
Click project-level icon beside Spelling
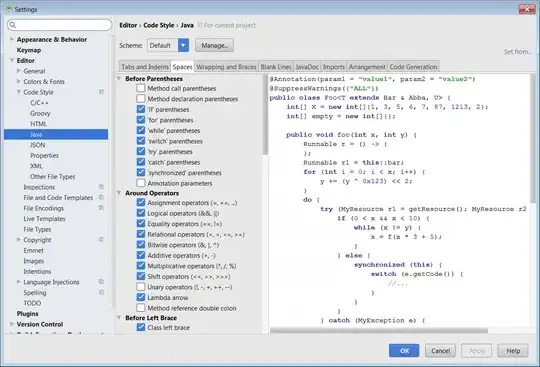(x=101, y=292)
